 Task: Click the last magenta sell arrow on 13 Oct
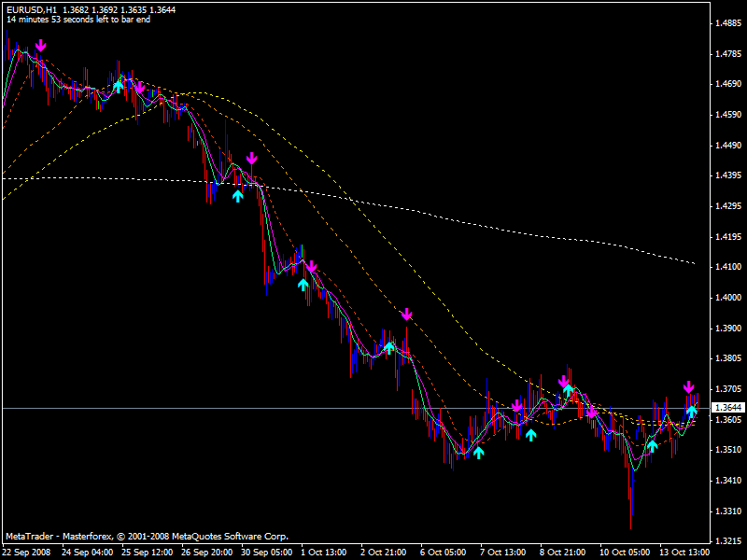[688, 386]
